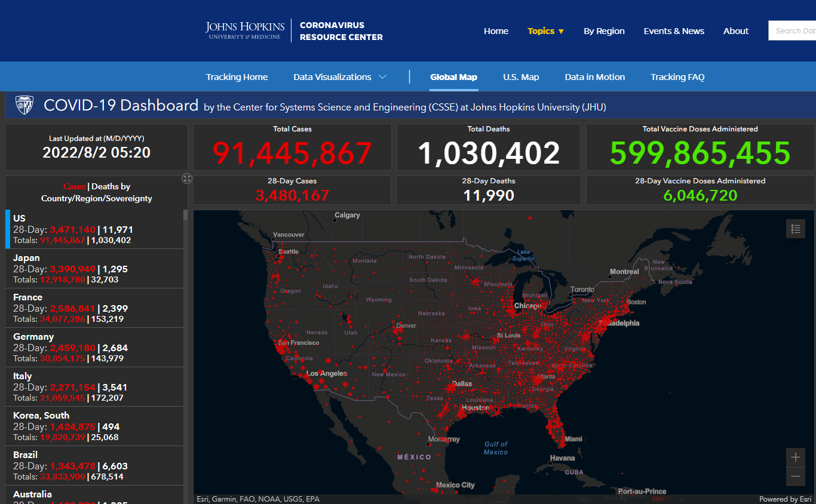Image resolution: width=816 pixels, height=504 pixels.
Task: Select Korea, South in the country list
Action: coord(94,426)
